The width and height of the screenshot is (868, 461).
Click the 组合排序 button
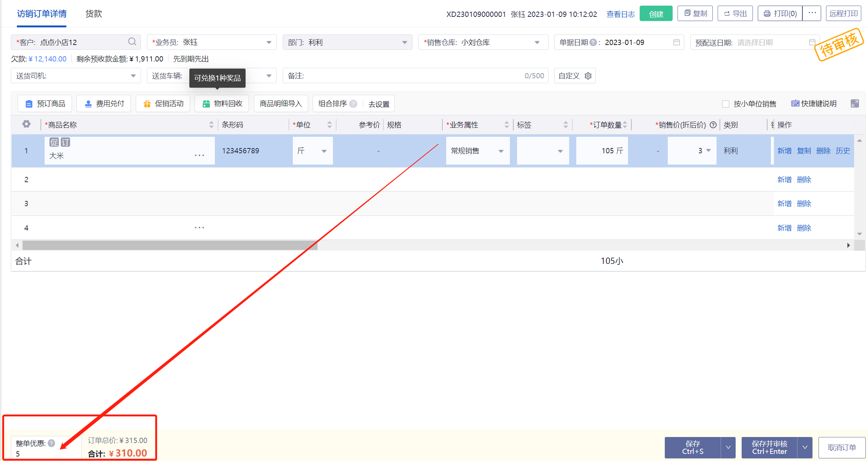pyautogui.click(x=333, y=104)
